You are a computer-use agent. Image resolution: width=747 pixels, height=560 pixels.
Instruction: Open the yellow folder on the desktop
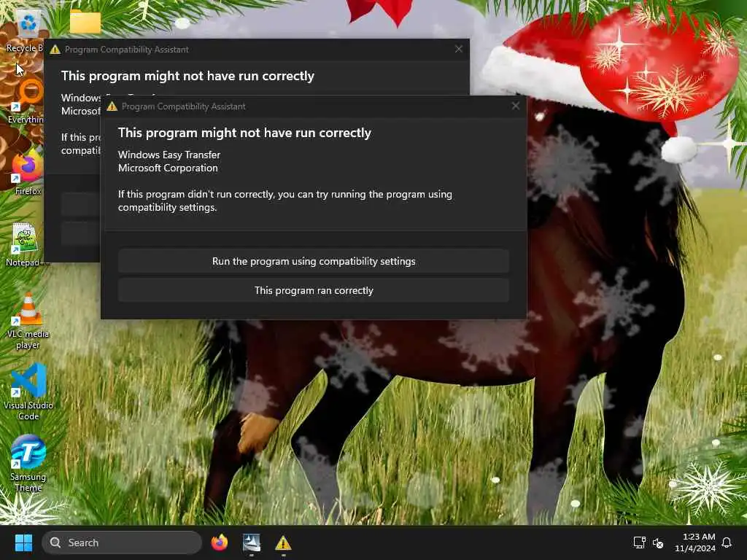[85, 22]
